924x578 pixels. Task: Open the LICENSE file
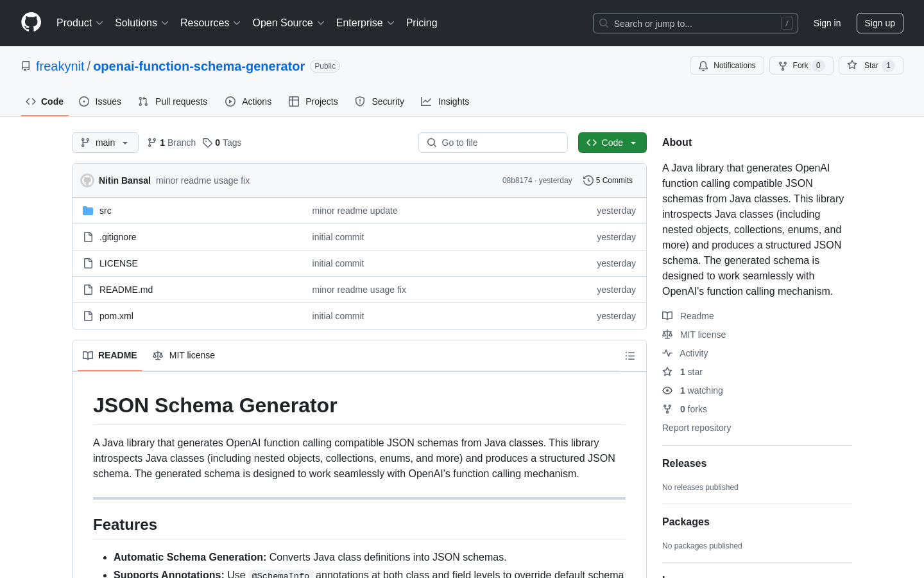119,263
